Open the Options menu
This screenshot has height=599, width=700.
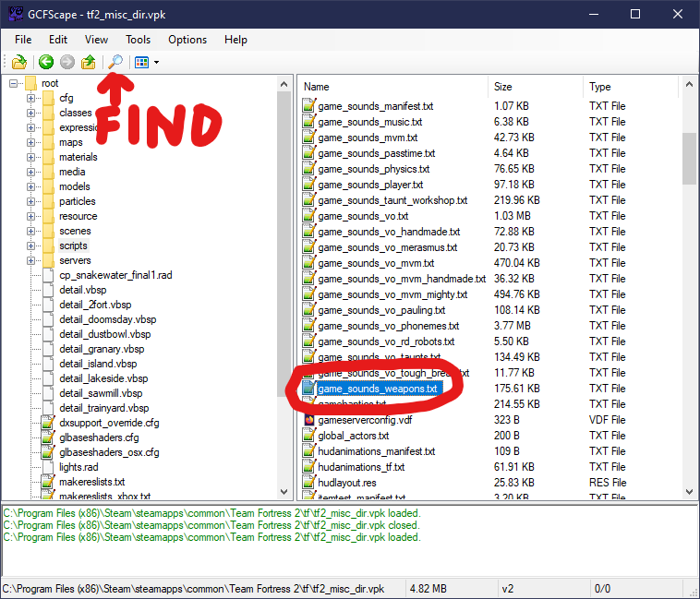[x=187, y=40]
